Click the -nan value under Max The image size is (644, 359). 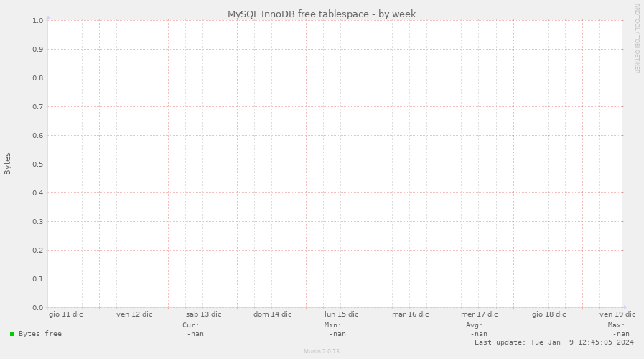pyautogui.click(x=620, y=334)
